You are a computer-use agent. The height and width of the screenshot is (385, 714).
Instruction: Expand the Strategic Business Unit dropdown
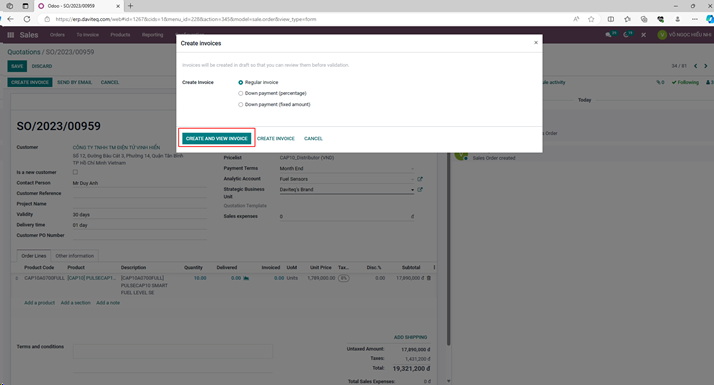[347, 190]
